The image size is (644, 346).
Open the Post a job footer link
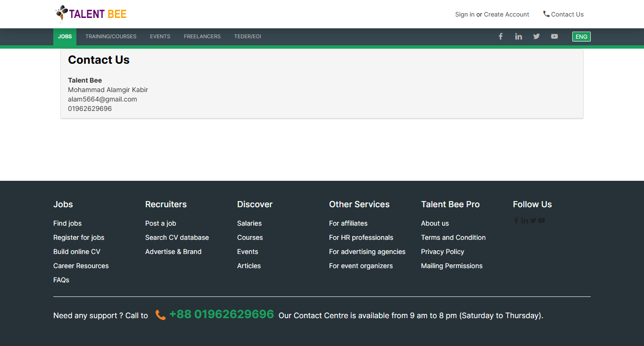(160, 223)
